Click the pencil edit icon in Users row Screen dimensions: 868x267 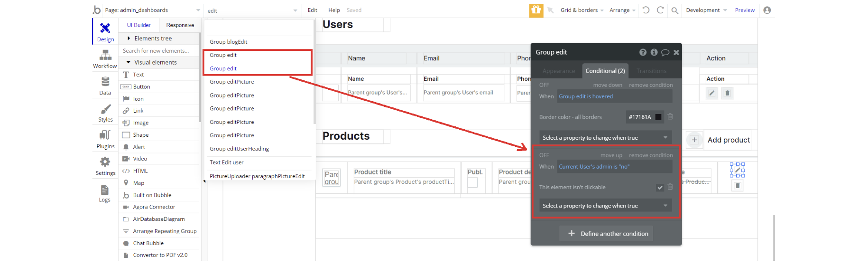click(x=711, y=93)
